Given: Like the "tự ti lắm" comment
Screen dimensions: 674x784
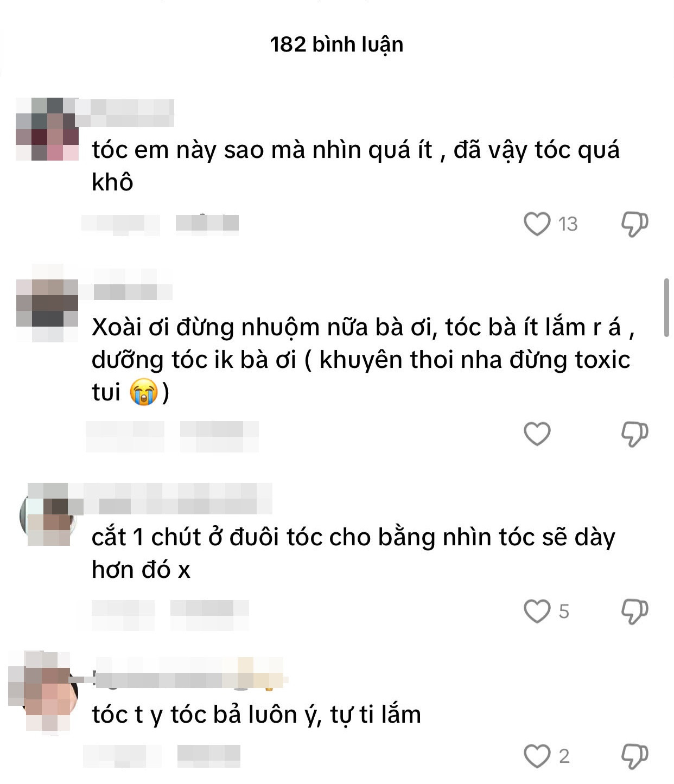Looking at the screenshot, I should click(537, 756).
